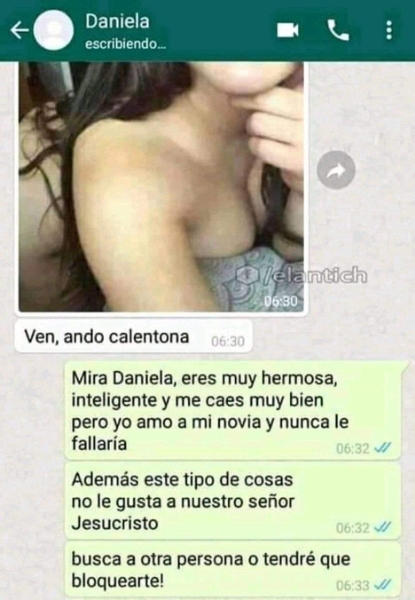Open Daniela's profile picture avatar
The image size is (415, 600).
pyautogui.click(x=53, y=30)
